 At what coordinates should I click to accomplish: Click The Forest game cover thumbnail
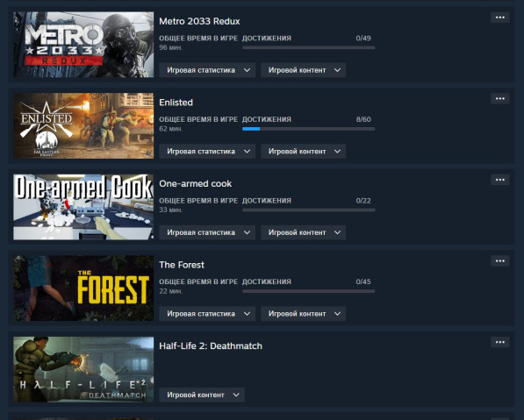pyautogui.click(x=83, y=288)
